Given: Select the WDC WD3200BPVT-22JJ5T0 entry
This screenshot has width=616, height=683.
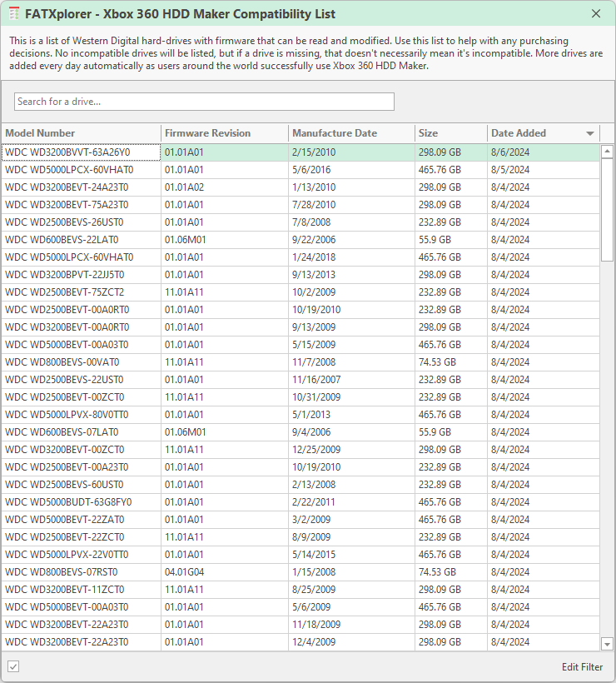Looking at the screenshot, I should pos(65,275).
